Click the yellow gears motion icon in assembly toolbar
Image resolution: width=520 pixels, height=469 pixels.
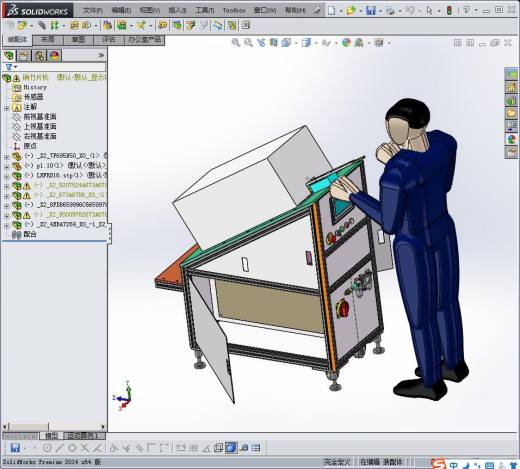pyautogui.click(x=163, y=25)
